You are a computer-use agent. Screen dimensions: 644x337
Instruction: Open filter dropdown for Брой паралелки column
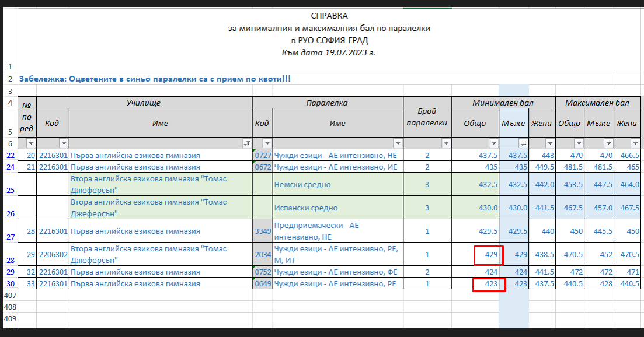coord(446,143)
